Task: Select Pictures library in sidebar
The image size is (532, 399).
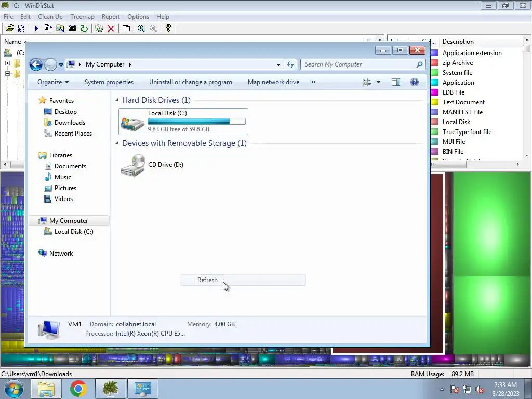Action: 65,188
